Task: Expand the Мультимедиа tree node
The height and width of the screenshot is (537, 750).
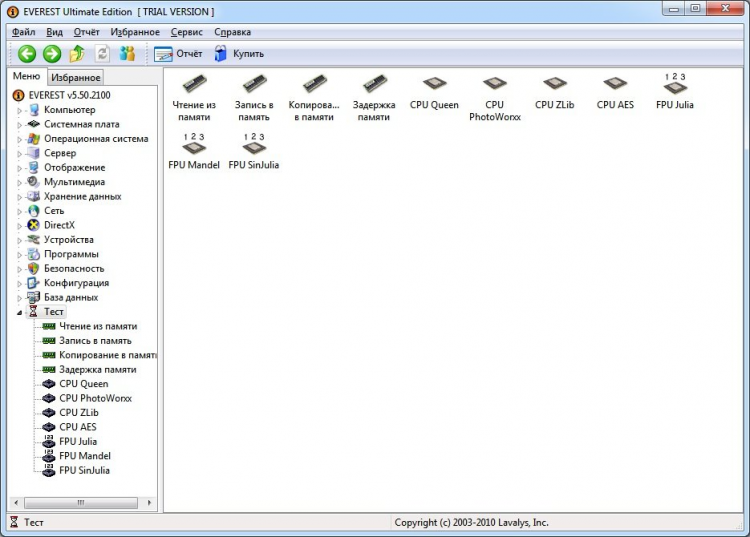Action: 20,183
